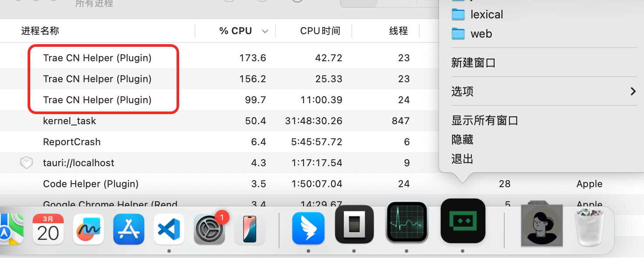Screen dimensions: 644x258
Task: Click the blue DingTalk Dock icon
Action: (x=308, y=228)
